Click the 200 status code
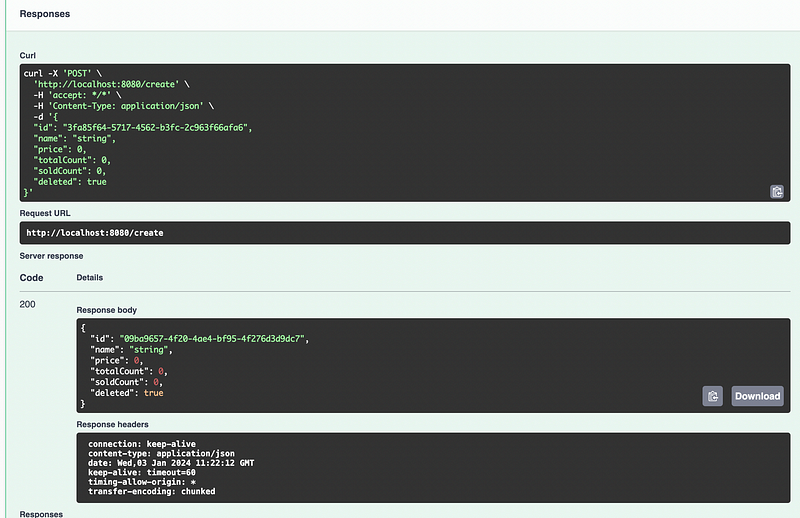Screen dimensions: 800x518 (29, 303)
